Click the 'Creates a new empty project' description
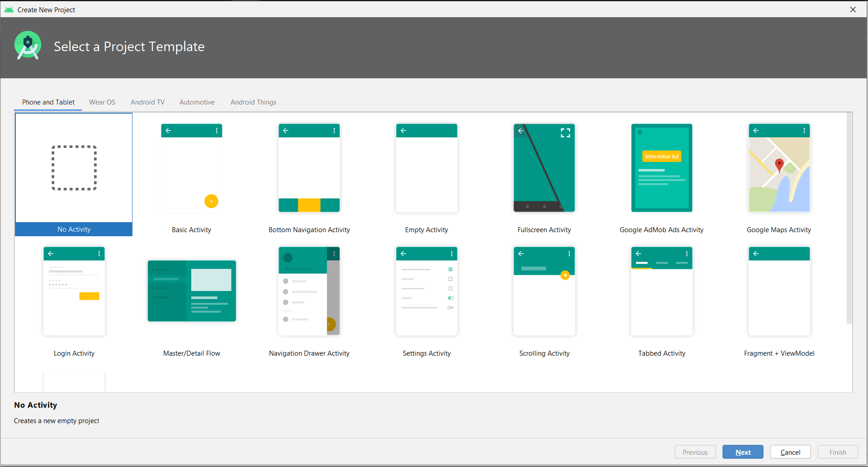868x467 pixels. coord(57,421)
